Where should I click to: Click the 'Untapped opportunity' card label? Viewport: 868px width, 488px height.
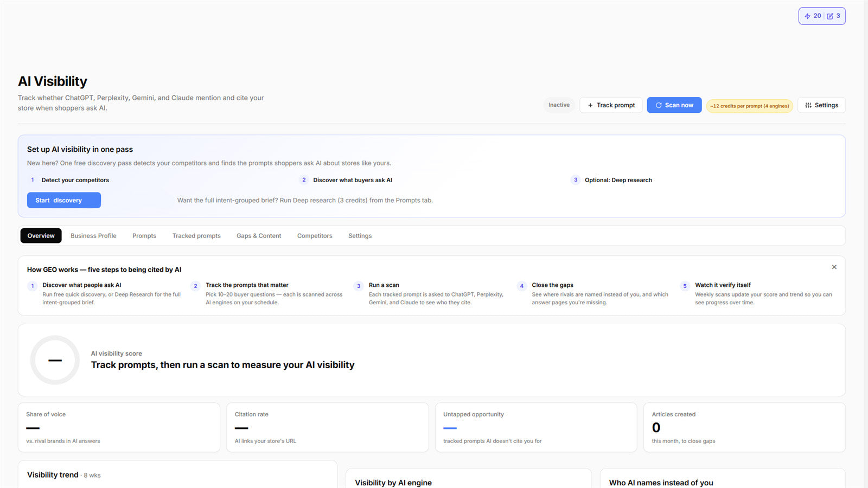click(x=474, y=414)
